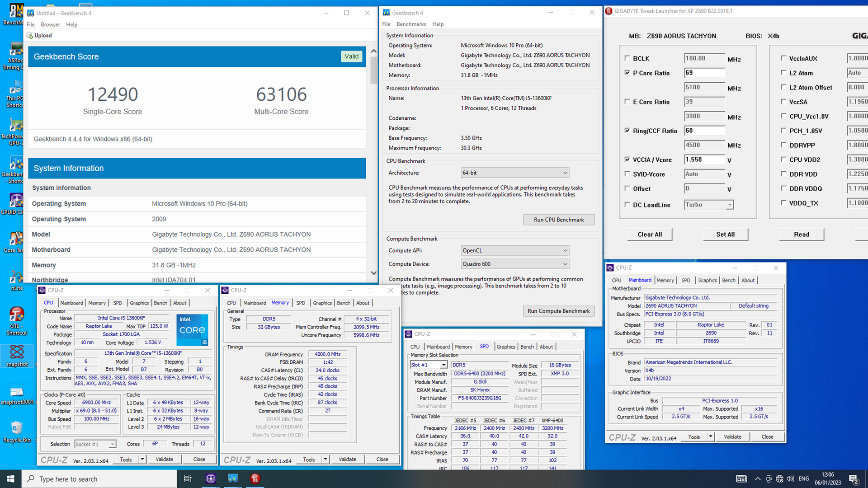Click the Geekbench results scrollbar down arrow

[x=373, y=273]
